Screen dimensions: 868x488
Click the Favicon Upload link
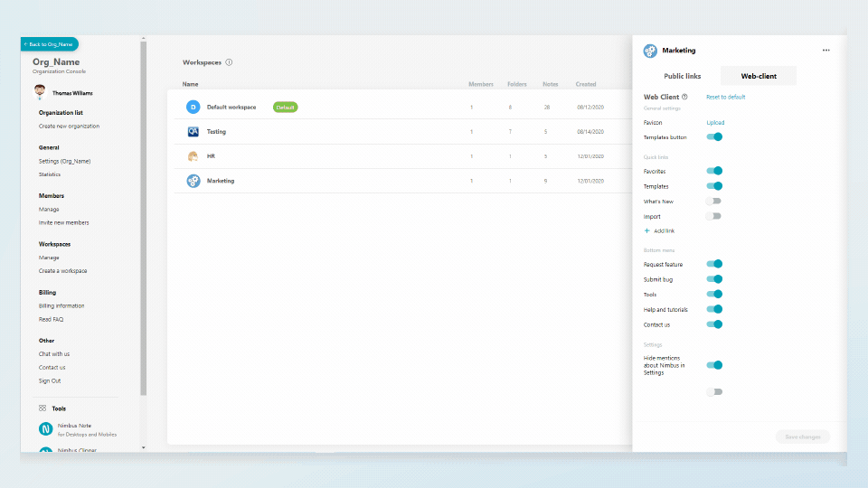coord(715,123)
